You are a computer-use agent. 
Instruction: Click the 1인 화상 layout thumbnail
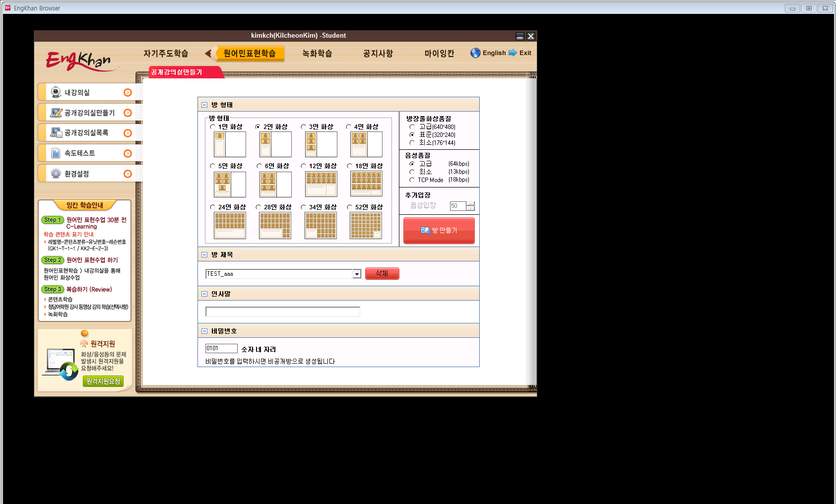(230, 144)
